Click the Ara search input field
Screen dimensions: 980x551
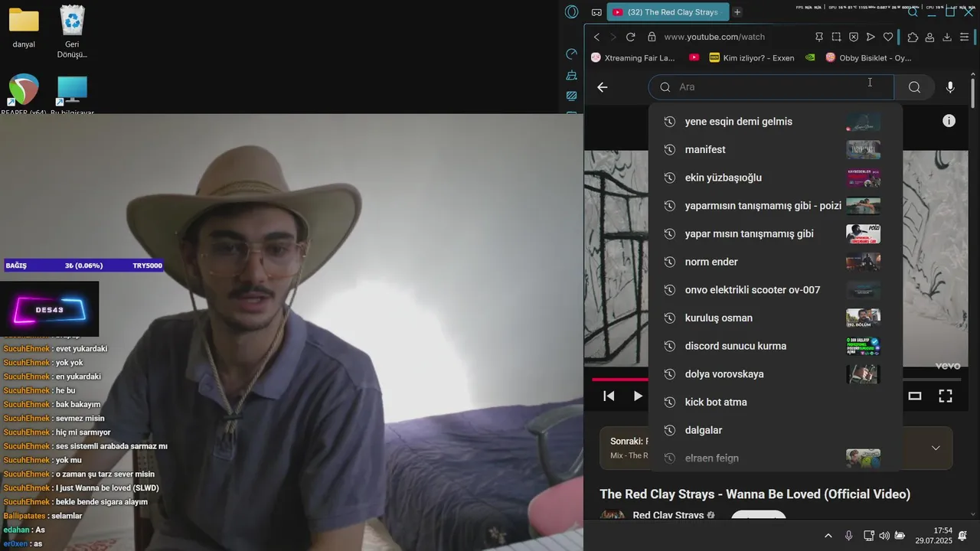point(771,87)
